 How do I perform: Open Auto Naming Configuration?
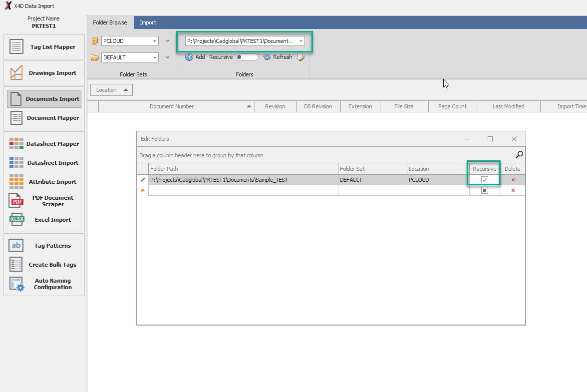pyautogui.click(x=43, y=284)
